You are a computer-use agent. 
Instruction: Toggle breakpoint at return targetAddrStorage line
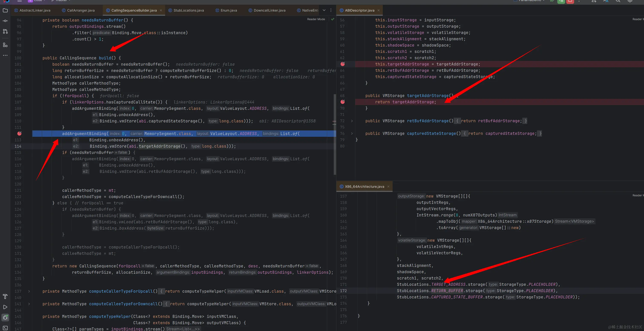click(x=342, y=102)
